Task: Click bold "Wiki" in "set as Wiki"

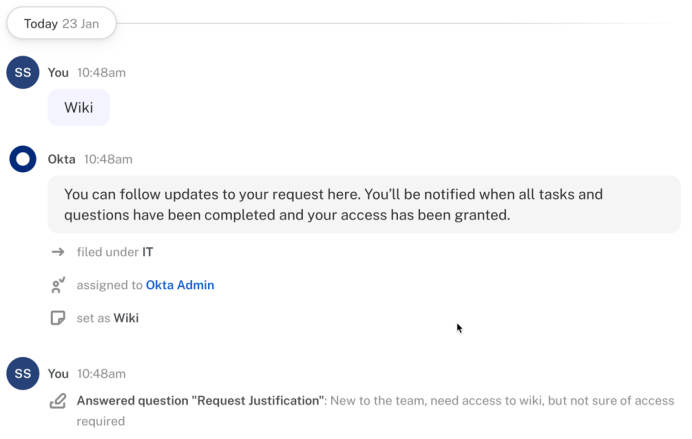Action: click(x=126, y=318)
